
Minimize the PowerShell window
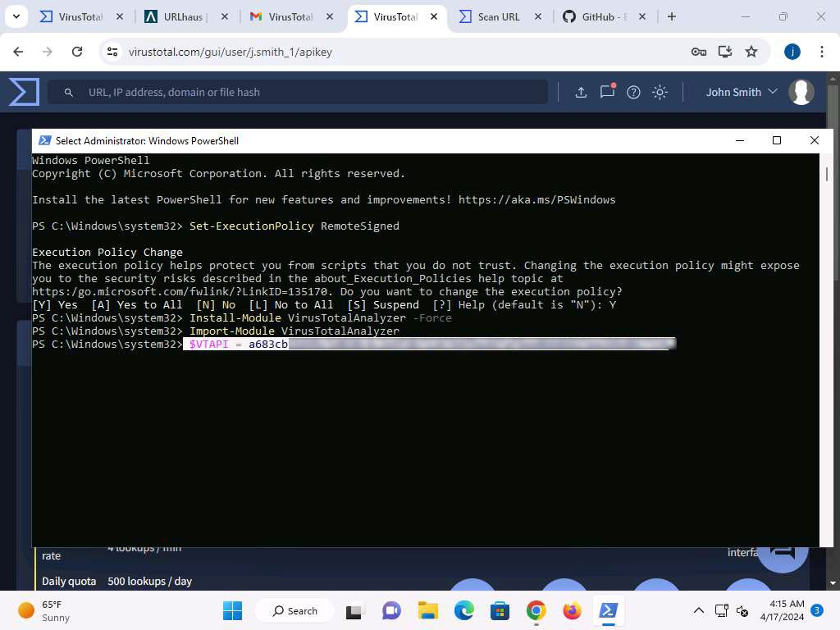pyautogui.click(x=740, y=140)
